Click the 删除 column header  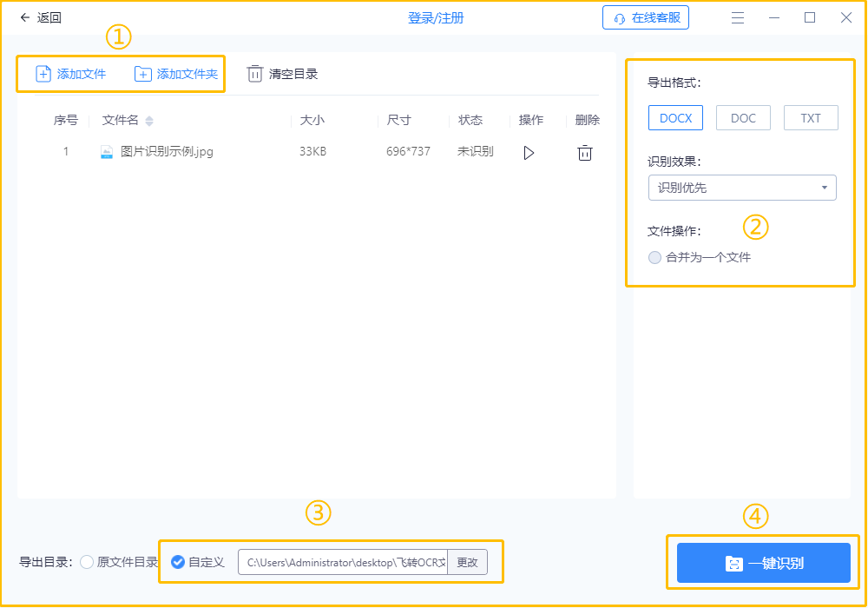(587, 120)
